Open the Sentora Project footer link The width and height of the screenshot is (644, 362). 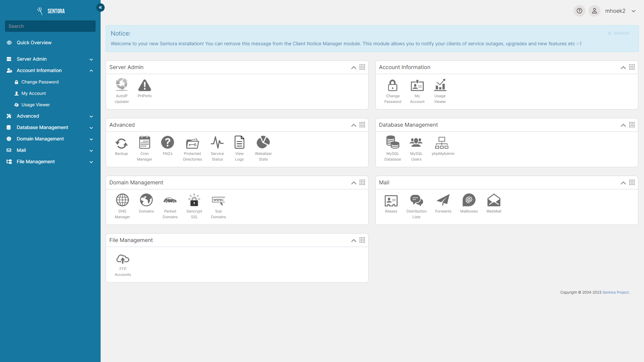coord(615,292)
